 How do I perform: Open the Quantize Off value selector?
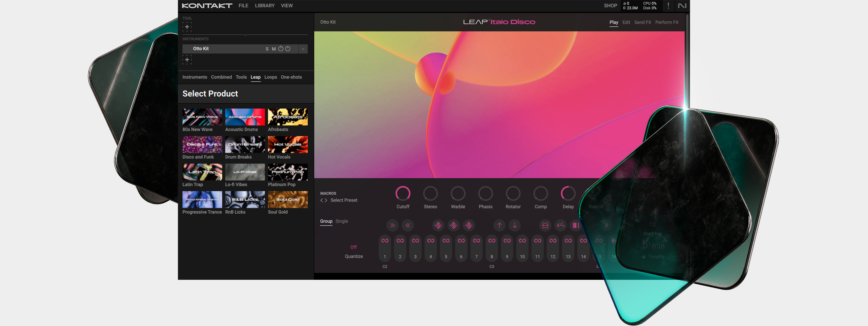353,247
